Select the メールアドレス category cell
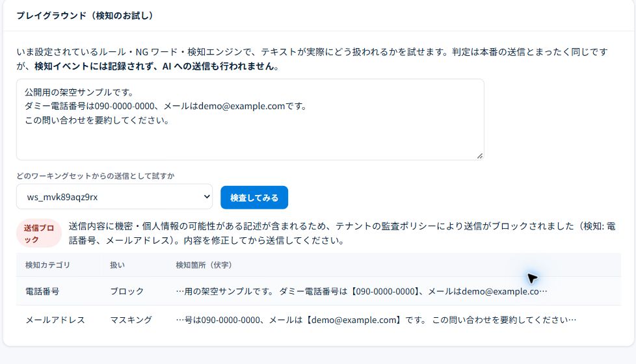 [x=55, y=320]
